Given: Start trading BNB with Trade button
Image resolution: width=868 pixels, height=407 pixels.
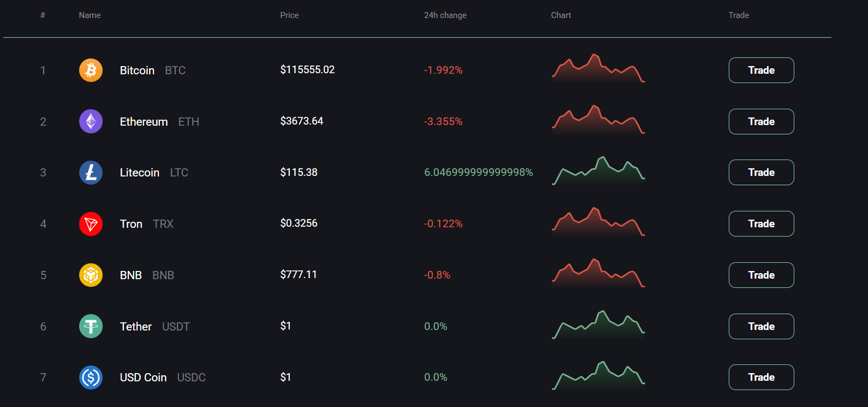Looking at the screenshot, I should [x=761, y=275].
